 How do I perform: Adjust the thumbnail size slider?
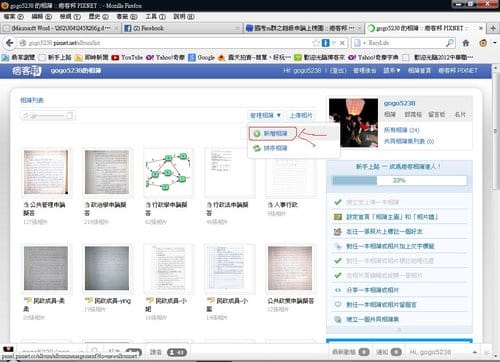(x=48, y=116)
